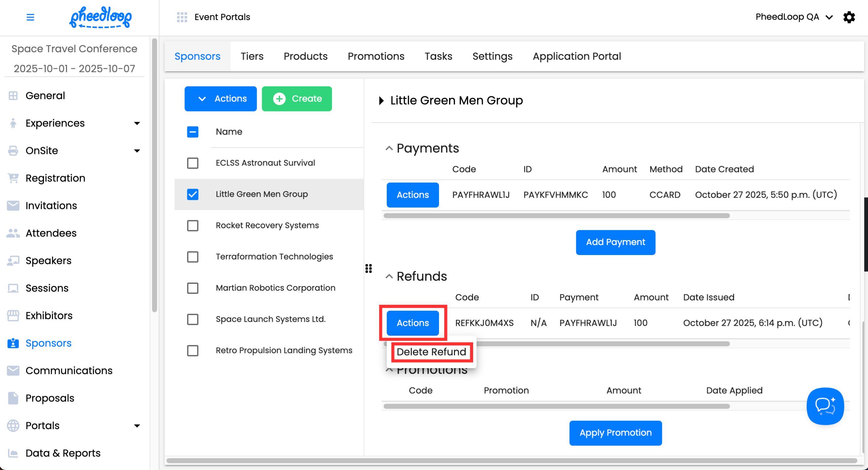Click the Event Portals grid icon
Viewport: 868px width, 470px height.
pyautogui.click(x=182, y=17)
